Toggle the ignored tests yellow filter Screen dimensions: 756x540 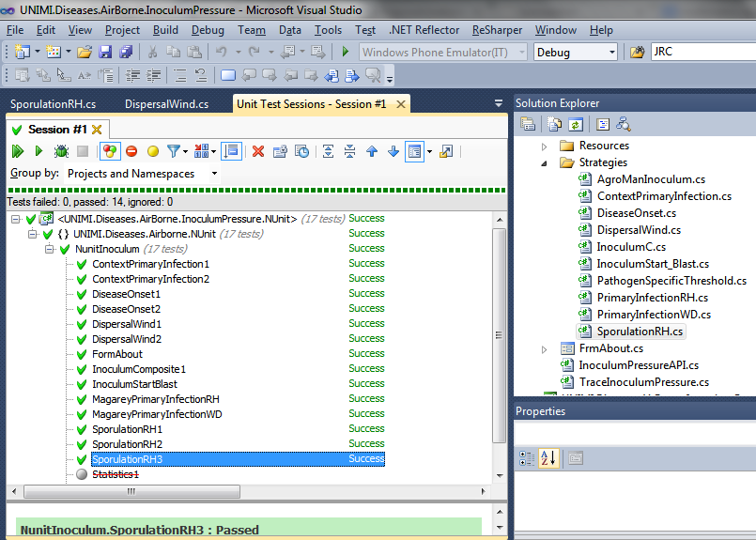(153, 151)
